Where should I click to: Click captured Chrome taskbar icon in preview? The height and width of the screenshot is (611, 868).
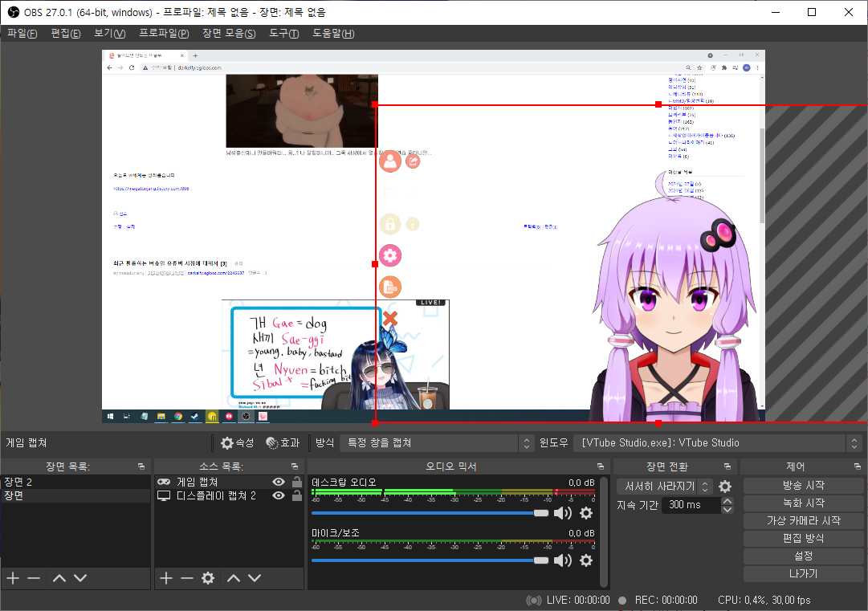click(178, 416)
